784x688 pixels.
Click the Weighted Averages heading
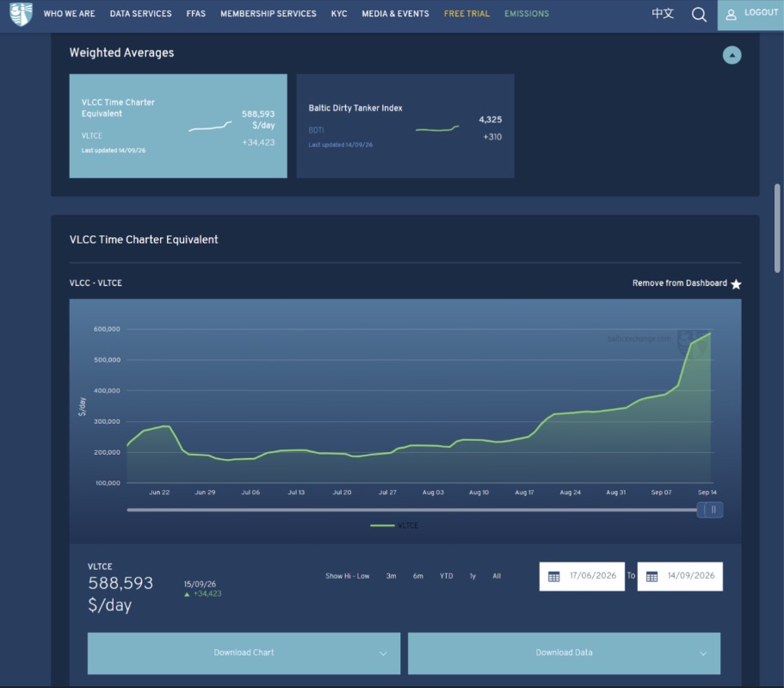121,53
